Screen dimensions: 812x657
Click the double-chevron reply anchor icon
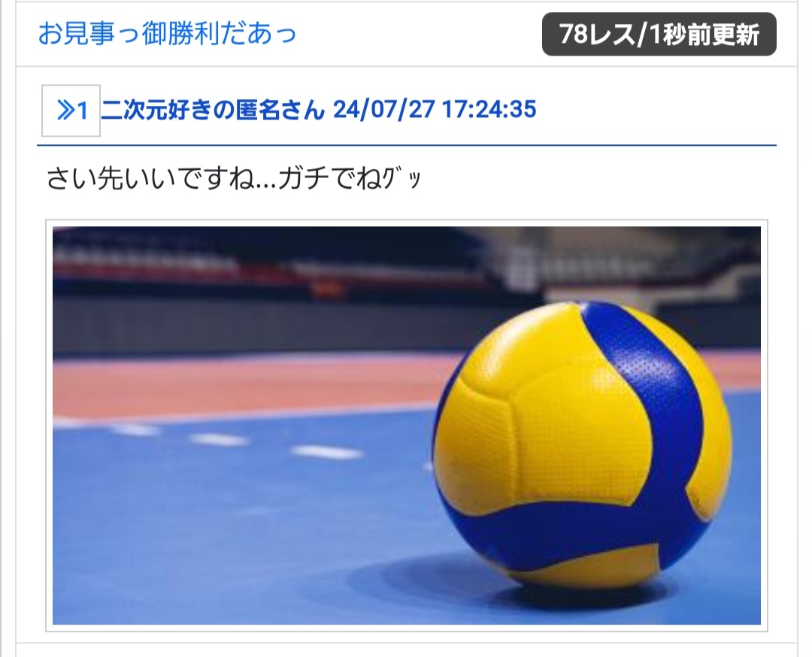pyautogui.click(x=66, y=111)
